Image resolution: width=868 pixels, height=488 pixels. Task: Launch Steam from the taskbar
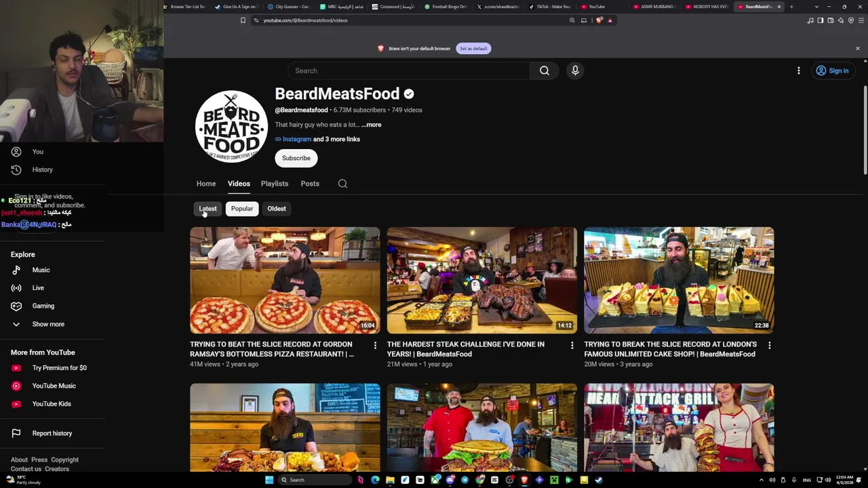[x=599, y=480]
